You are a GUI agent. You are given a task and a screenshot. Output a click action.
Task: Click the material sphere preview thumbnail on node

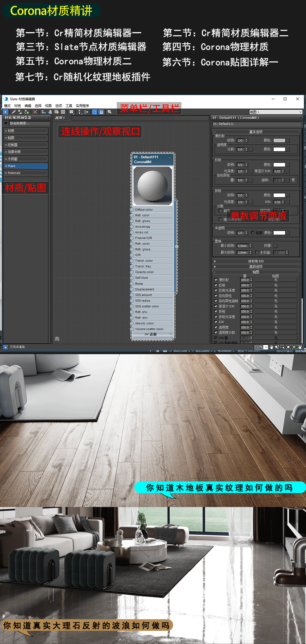coord(153,186)
